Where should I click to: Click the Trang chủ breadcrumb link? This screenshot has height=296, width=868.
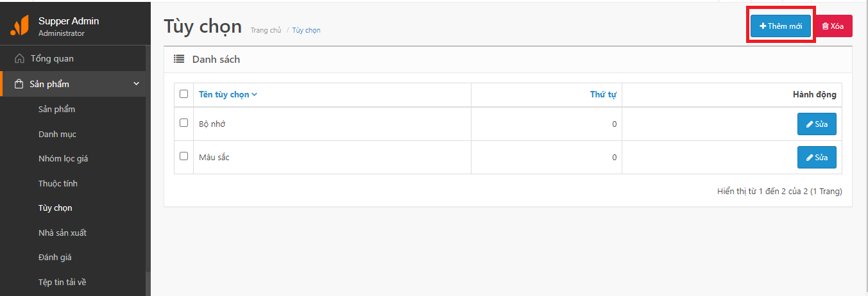point(266,30)
